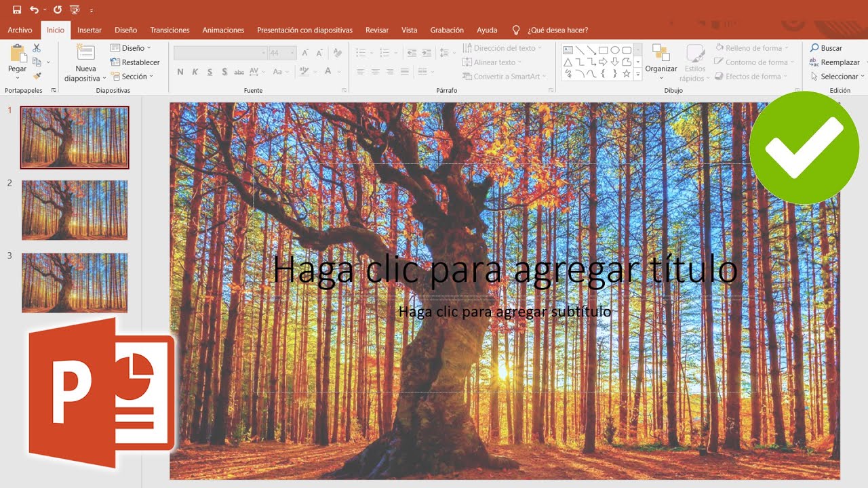The width and height of the screenshot is (868, 488).
Task: Select the right arrow shape in gallery
Action: [x=603, y=62]
